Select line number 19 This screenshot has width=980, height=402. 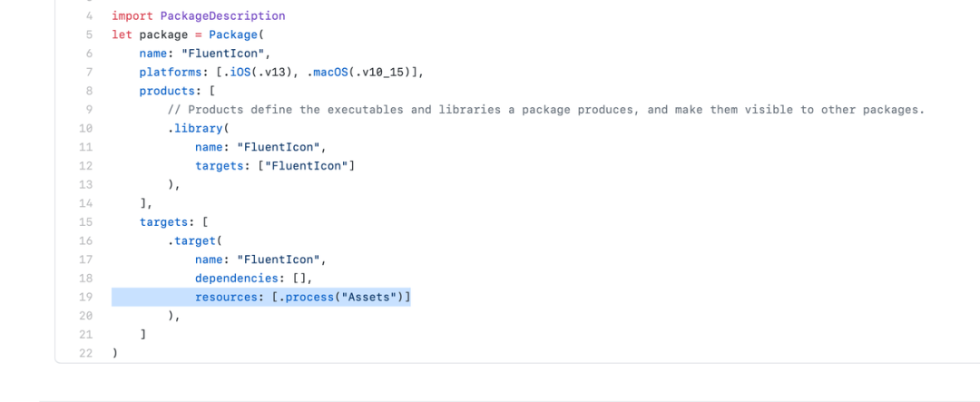point(85,298)
